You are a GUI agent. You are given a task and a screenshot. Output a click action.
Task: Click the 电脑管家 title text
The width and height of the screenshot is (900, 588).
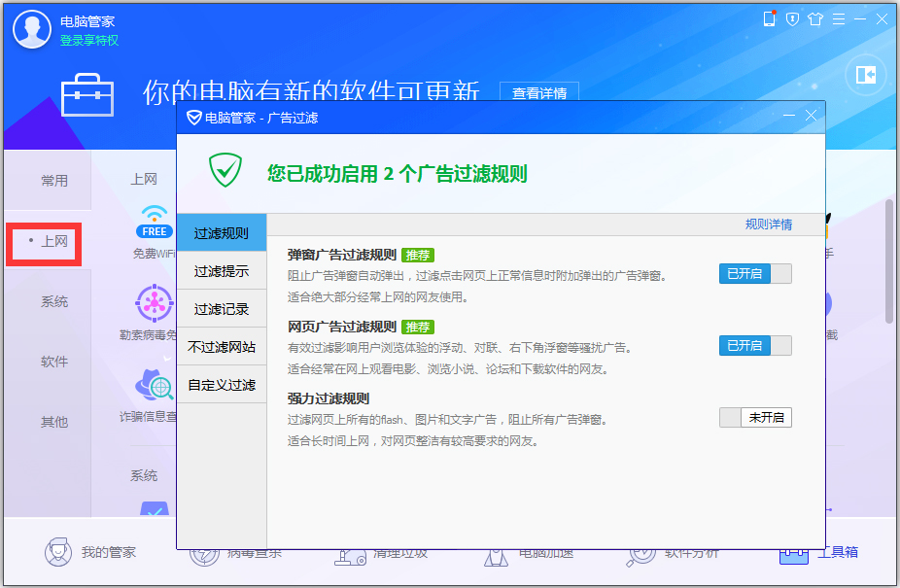pyautogui.click(x=87, y=21)
